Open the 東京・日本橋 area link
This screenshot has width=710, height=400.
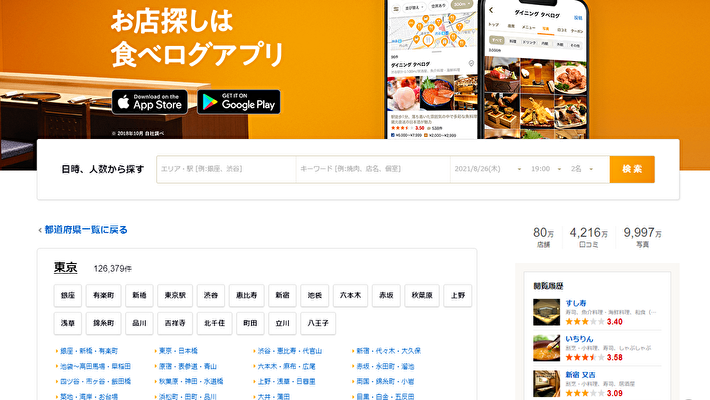178,351
